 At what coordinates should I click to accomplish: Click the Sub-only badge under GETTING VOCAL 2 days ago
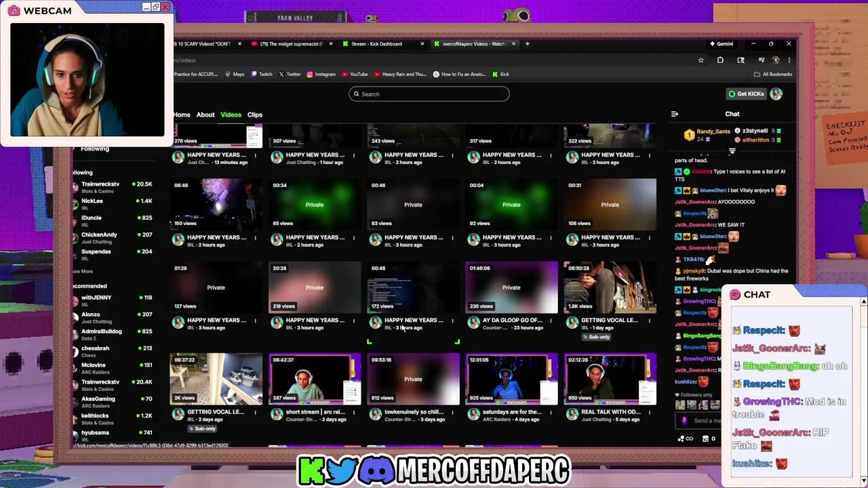coord(203,428)
